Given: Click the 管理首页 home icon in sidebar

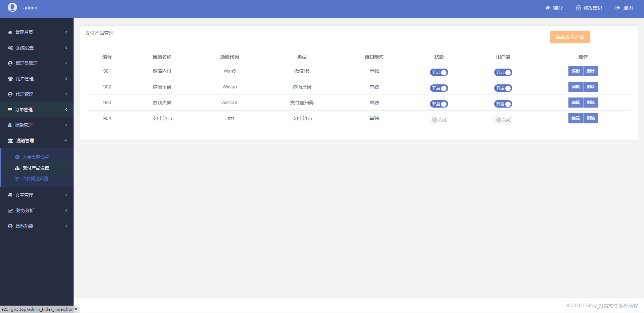Looking at the screenshot, I should point(10,32).
